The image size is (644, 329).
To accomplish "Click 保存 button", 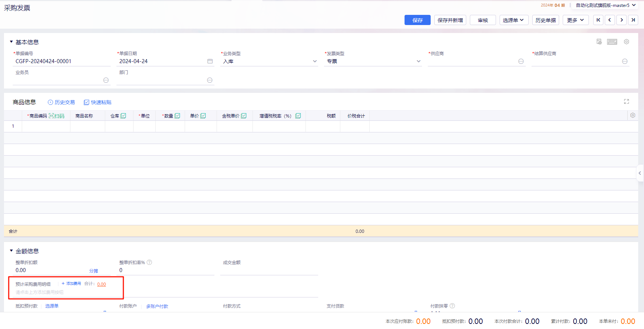I will coord(418,20).
